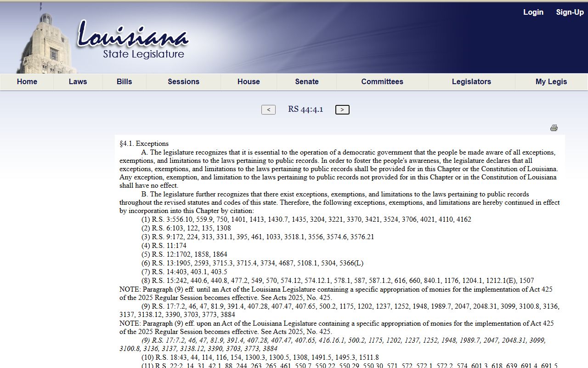Go to previous statute section arrow
588x368 pixels.
pos(268,109)
